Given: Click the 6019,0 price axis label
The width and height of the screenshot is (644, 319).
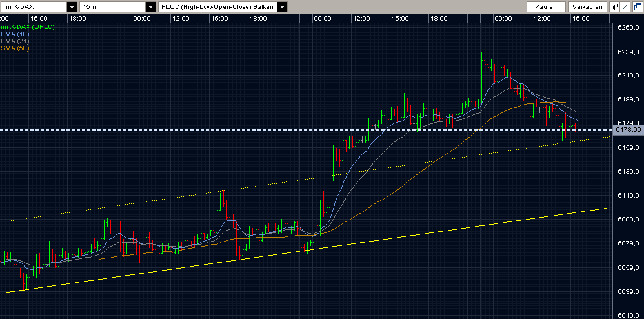Looking at the screenshot, I should click(x=628, y=315).
